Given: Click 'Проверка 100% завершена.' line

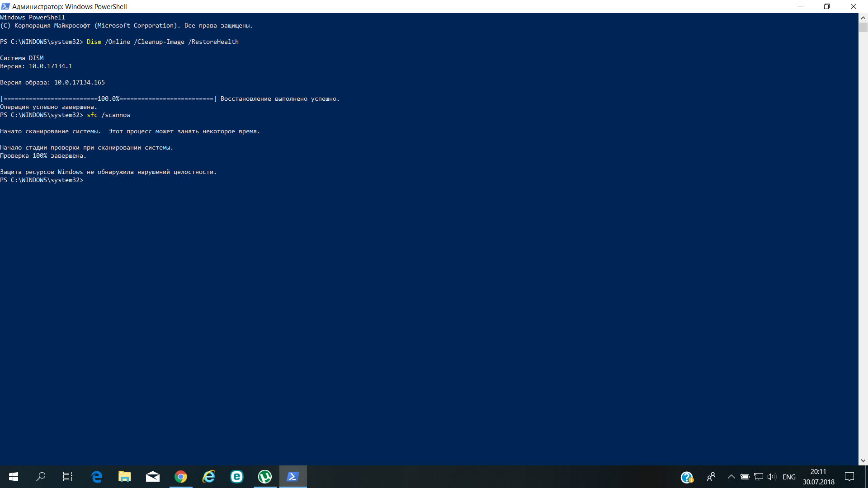Looking at the screenshot, I should (43, 156).
